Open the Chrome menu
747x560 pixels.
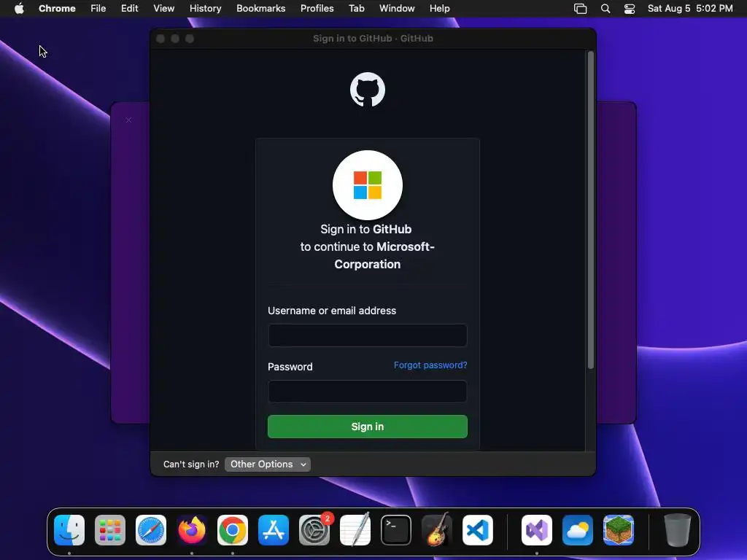57,8
